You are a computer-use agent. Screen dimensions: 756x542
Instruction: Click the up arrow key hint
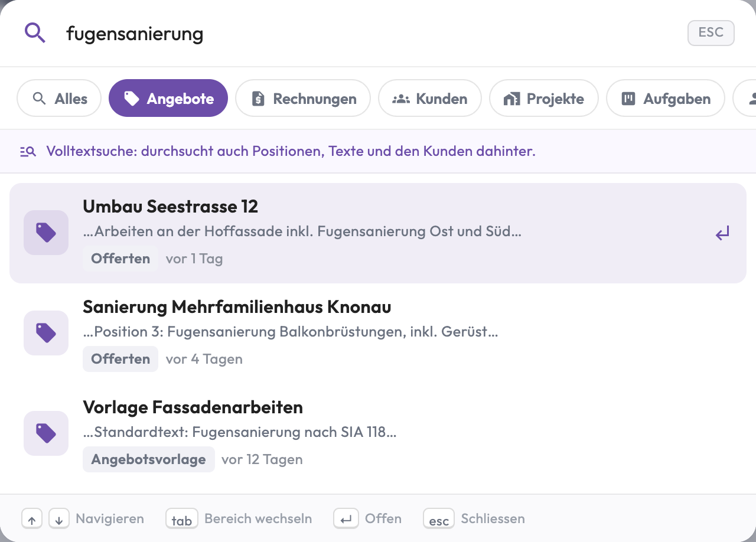point(32,519)
